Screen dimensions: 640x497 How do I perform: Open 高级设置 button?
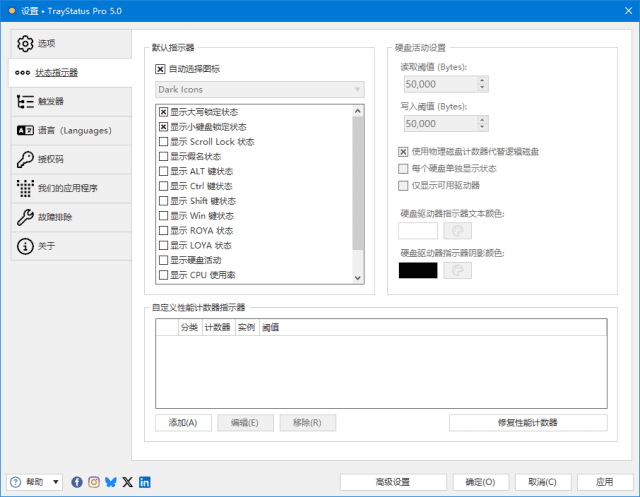tap(393, 482)
